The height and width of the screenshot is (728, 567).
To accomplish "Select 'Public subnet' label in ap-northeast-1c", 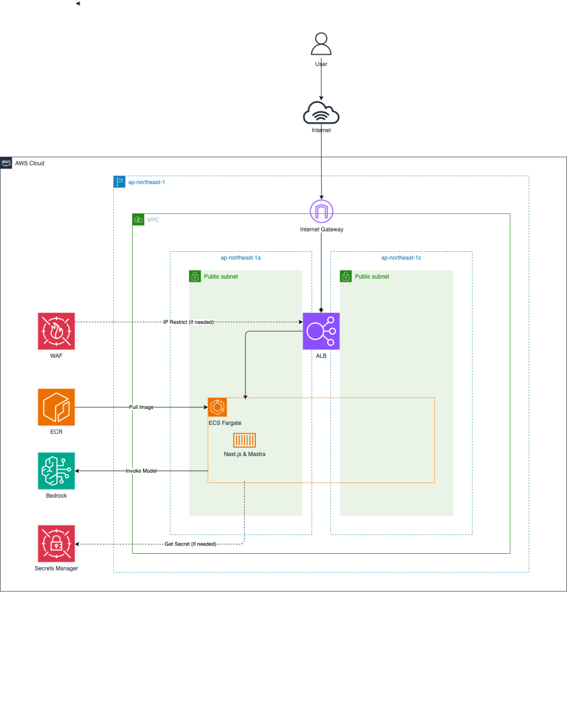I will 372,277.
